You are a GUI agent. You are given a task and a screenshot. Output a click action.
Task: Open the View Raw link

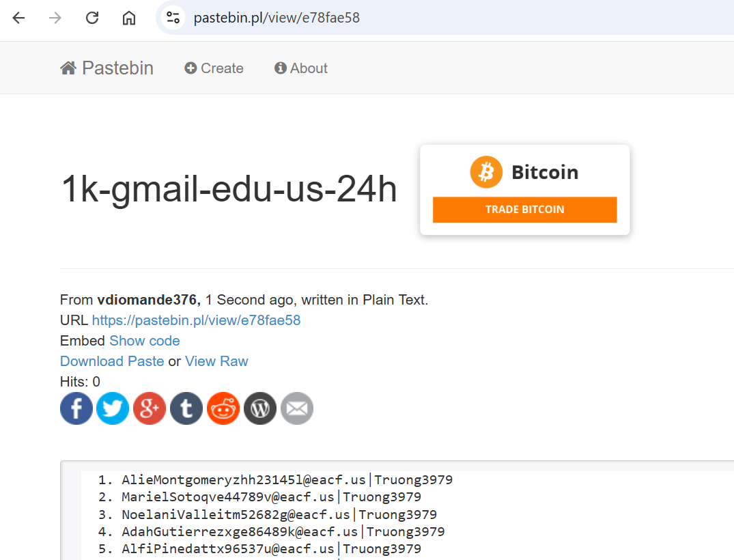pos(216,361)
